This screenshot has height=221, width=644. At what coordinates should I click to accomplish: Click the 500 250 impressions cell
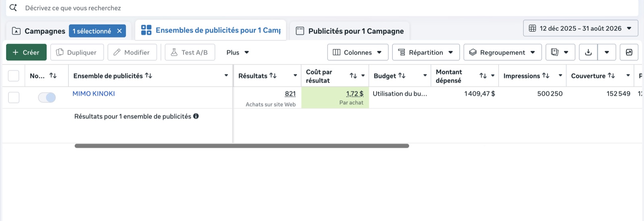tap(550, 94)
